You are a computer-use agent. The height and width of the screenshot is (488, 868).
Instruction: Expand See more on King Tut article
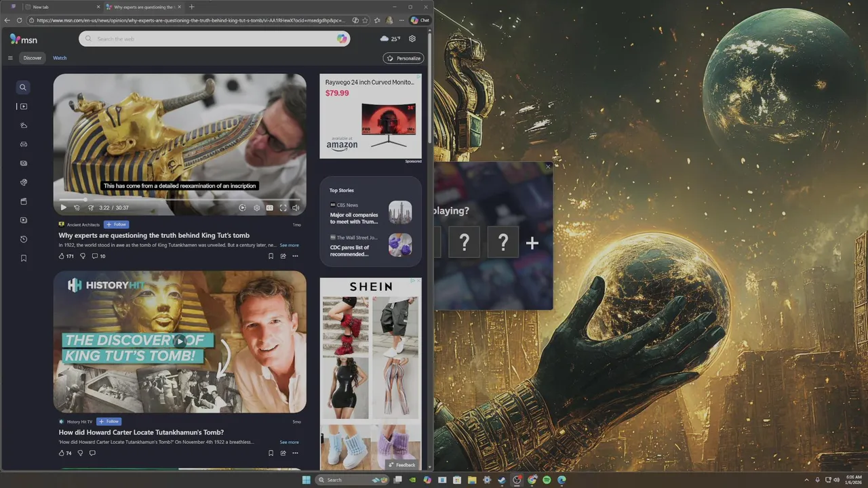[289, 245]
